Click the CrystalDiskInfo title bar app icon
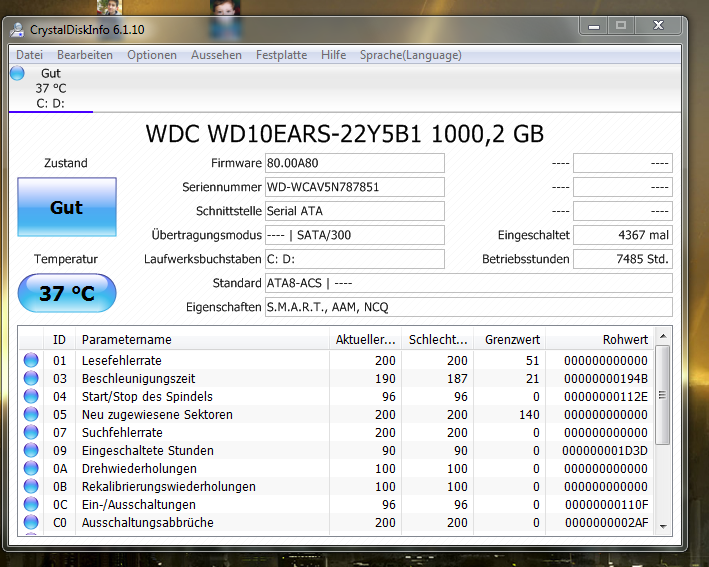Screen dimensions: 709x567 point(17,30)
